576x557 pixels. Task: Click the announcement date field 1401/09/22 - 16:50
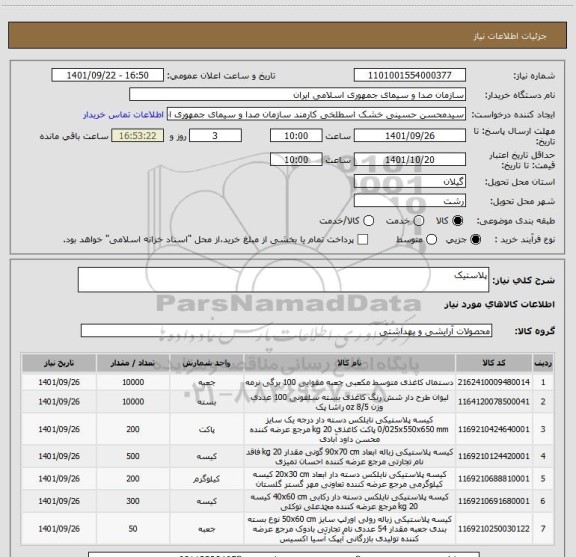coord(108,75)
